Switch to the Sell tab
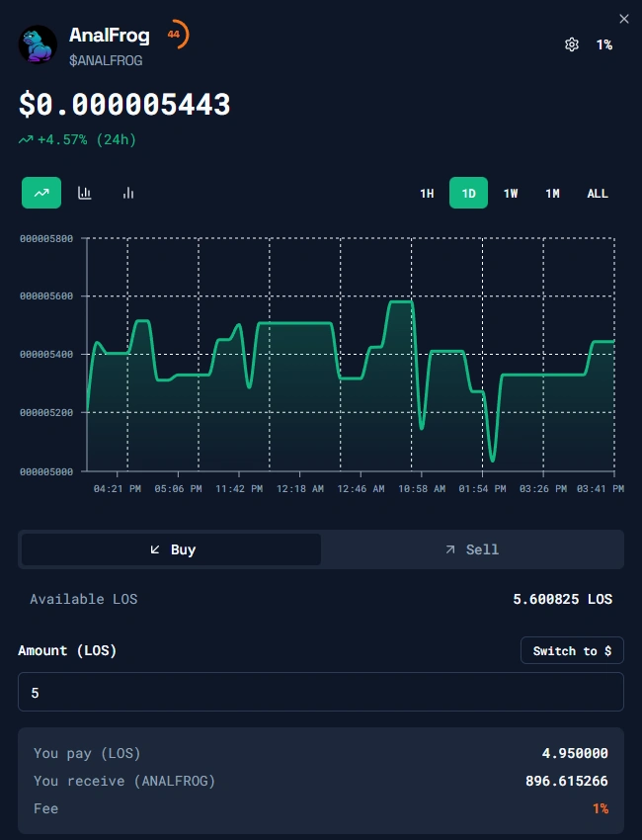 [x=472, y=549]
